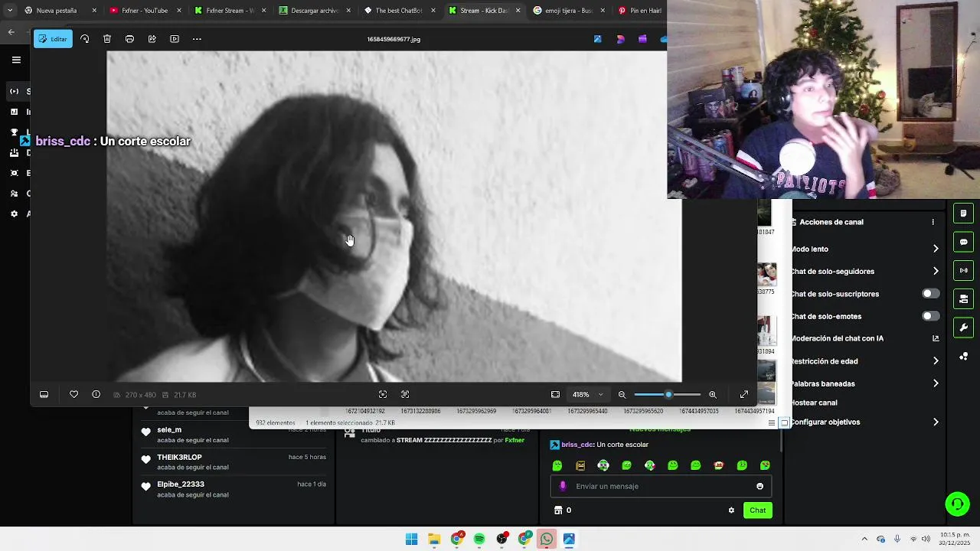Click the Enviar un mensaje input field
The width and height of the screenshot is (980, 551).
pyautogui.click(x=661, y=486)
